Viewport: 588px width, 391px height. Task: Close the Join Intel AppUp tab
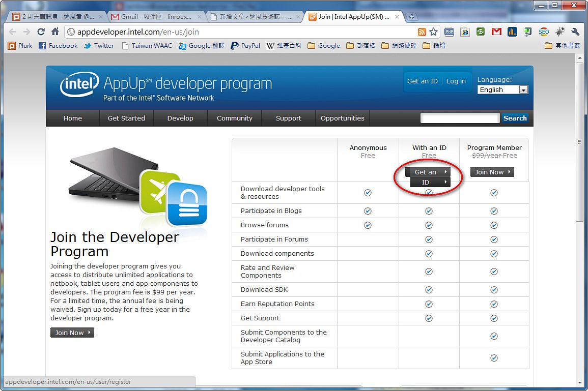397,17
